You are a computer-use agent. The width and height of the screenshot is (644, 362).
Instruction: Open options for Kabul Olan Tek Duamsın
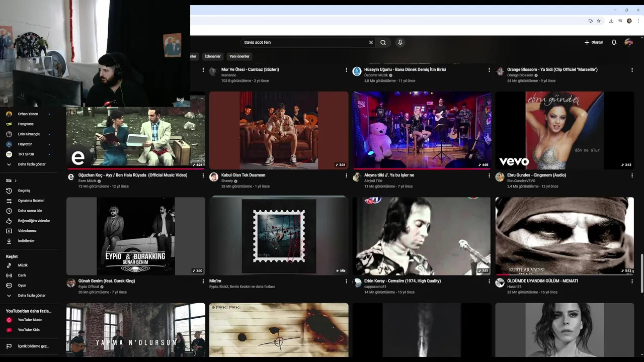coord(346,175)
